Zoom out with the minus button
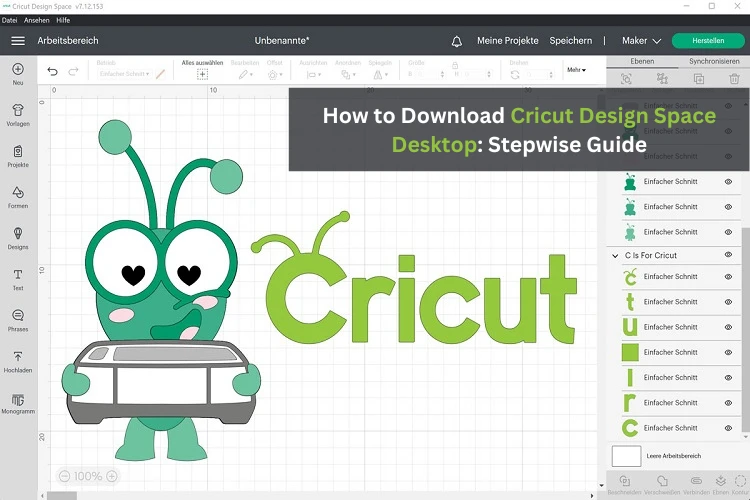Image resolution: width=750 pixels, height=500 pixels. coord(65,476)
